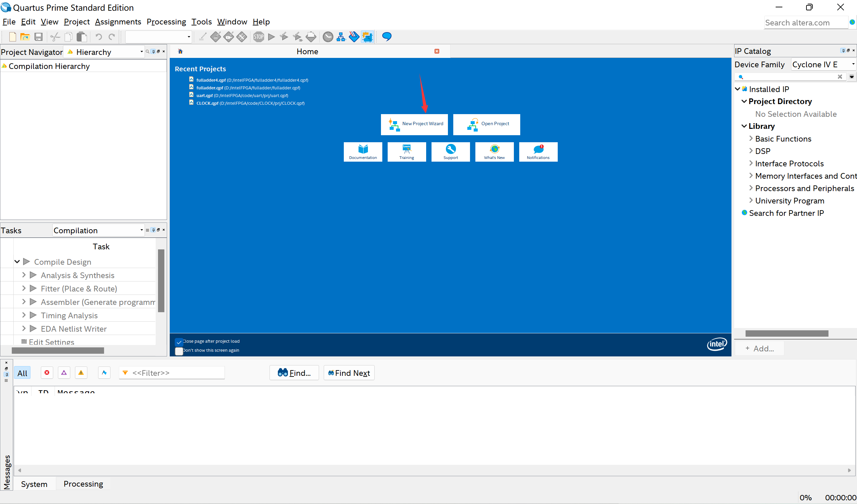Open the Programmer icon in toolbar

354,37
